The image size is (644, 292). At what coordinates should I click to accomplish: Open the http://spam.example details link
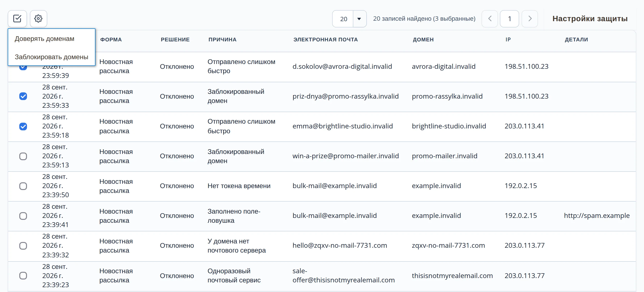[597, 216]
